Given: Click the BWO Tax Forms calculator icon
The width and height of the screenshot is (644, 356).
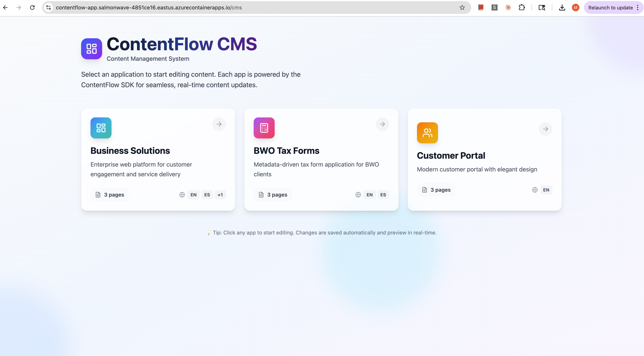Looking at the screenshot, I should pos(264,128).
